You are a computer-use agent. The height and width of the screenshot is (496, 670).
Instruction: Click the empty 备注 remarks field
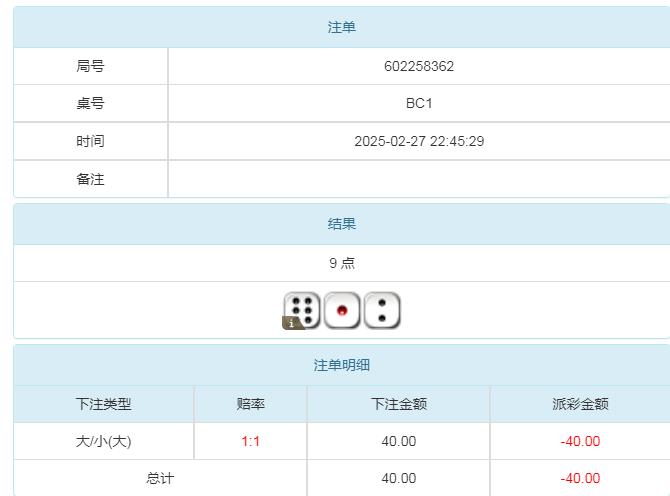point(418,179)
